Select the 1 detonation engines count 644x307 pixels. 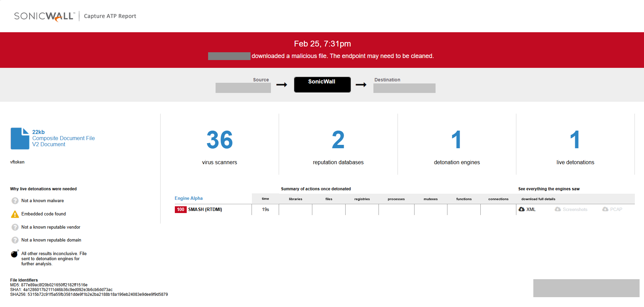pyautogui.click(x=457, y=140)
